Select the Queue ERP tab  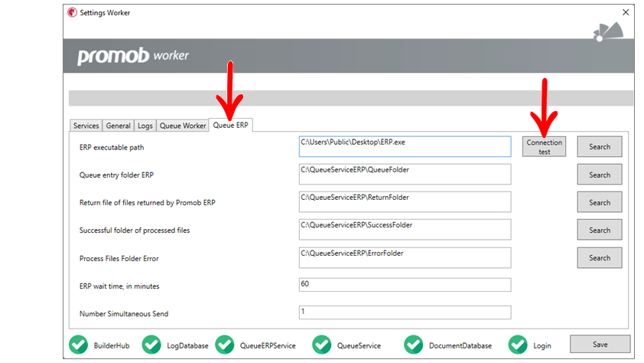[x=230, y=125]
